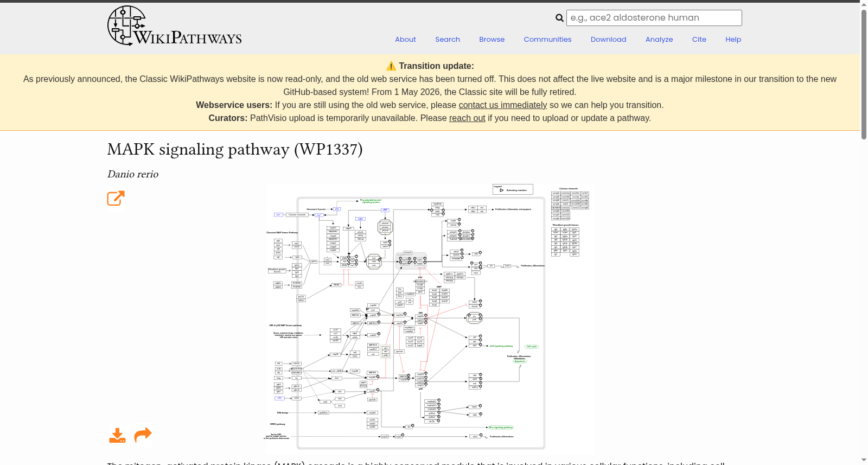Follow the 'contact us immediately' link
Image resolution: width=868 pixels, height=465 pixels.
tap(503, 105)
